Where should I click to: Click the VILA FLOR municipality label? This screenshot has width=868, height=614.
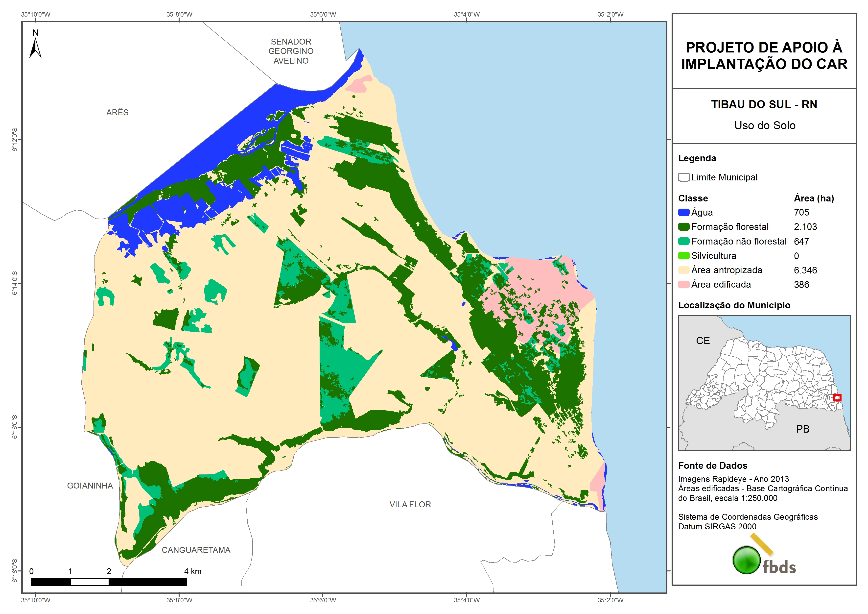(x=410, y=504)
